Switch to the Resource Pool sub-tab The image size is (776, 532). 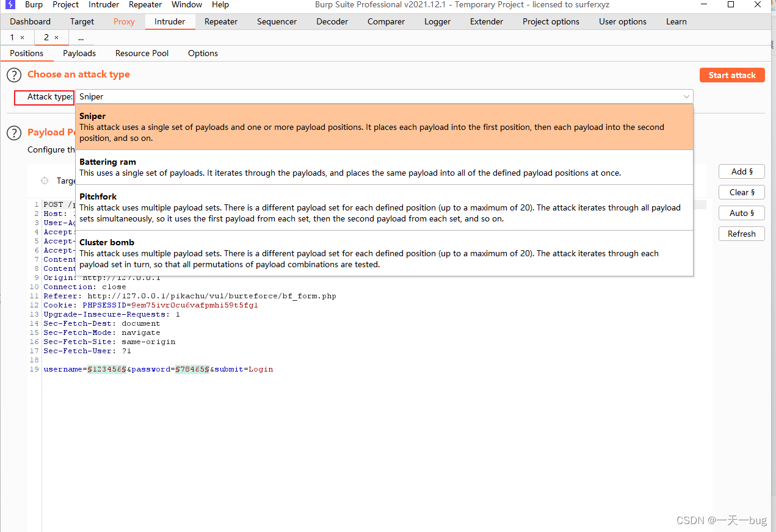pos(142,54)
